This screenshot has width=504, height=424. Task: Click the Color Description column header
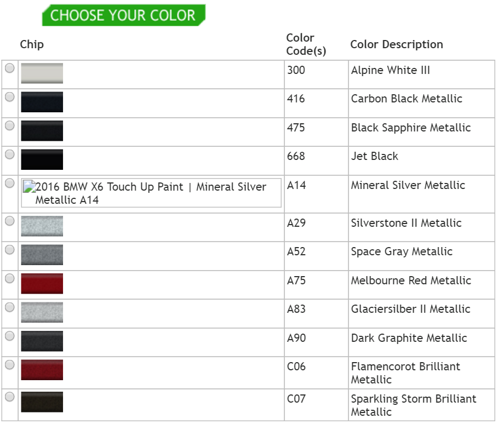click(397, 44)
